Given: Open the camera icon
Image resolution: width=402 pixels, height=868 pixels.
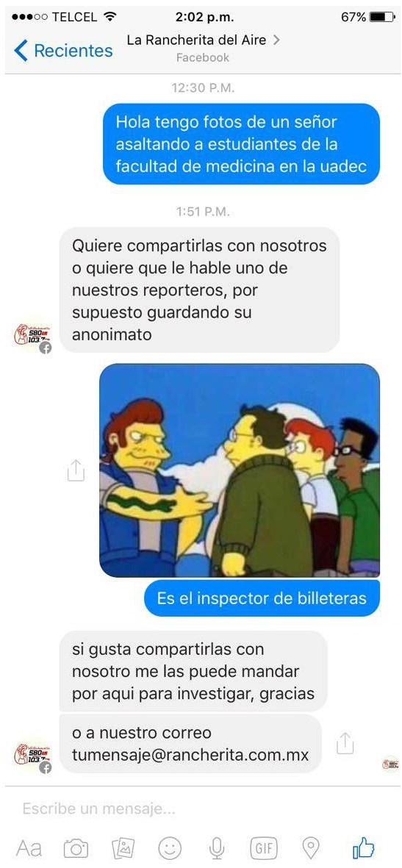Looking at the screenshot, I should click(76, 848).
